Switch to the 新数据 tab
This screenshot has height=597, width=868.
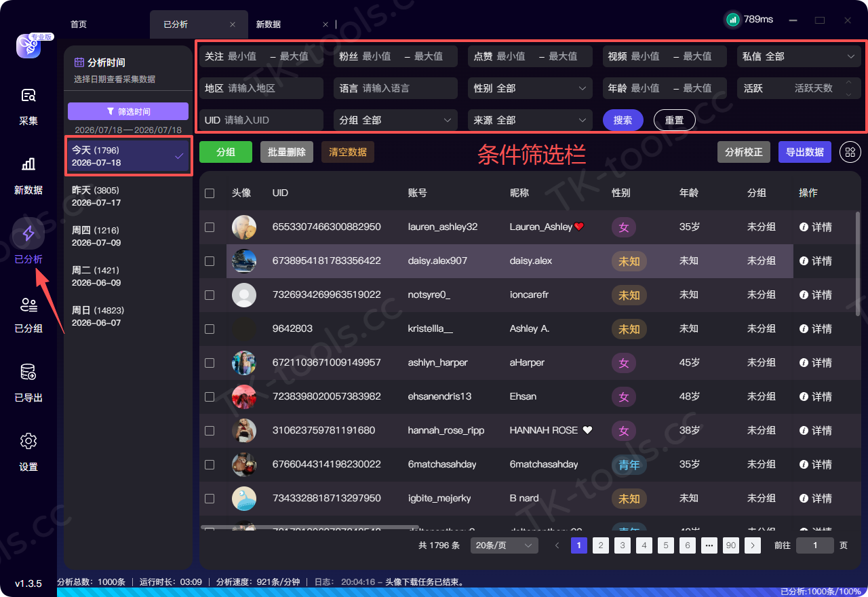pos(269,24)
